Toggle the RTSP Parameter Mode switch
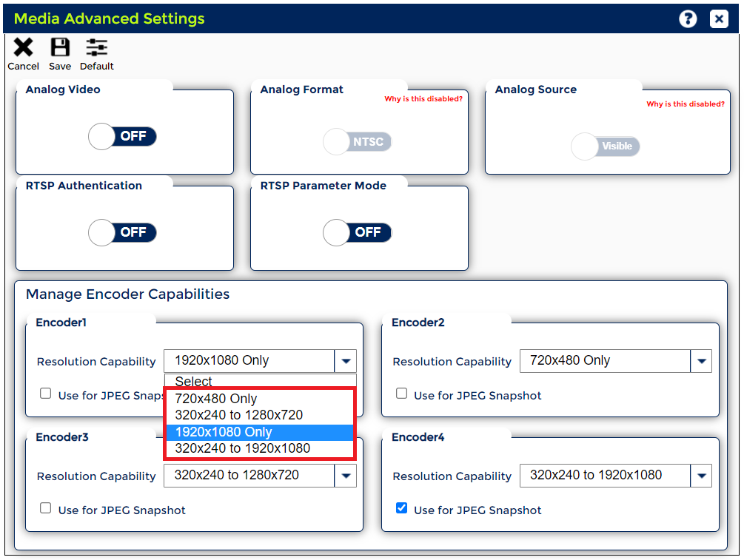Screen dimensions: 744x560 [358, 232]
